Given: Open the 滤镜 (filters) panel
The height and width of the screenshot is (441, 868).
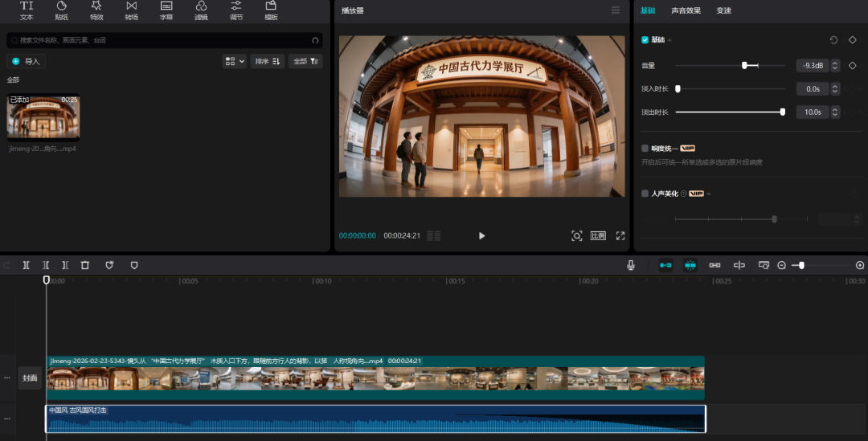Looking at the screenshot, I should coord(201,10).
